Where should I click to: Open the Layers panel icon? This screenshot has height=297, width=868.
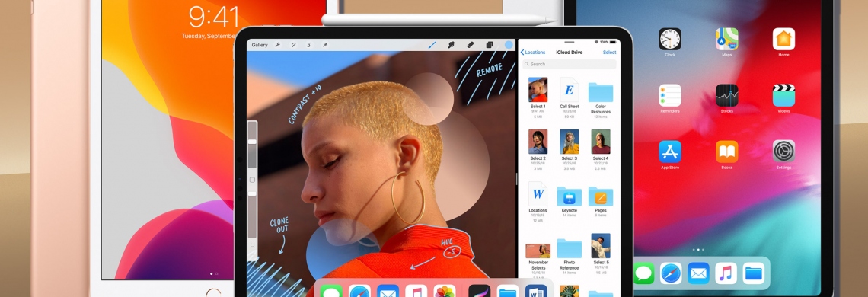pyautogui.click(x=490, y=45)
